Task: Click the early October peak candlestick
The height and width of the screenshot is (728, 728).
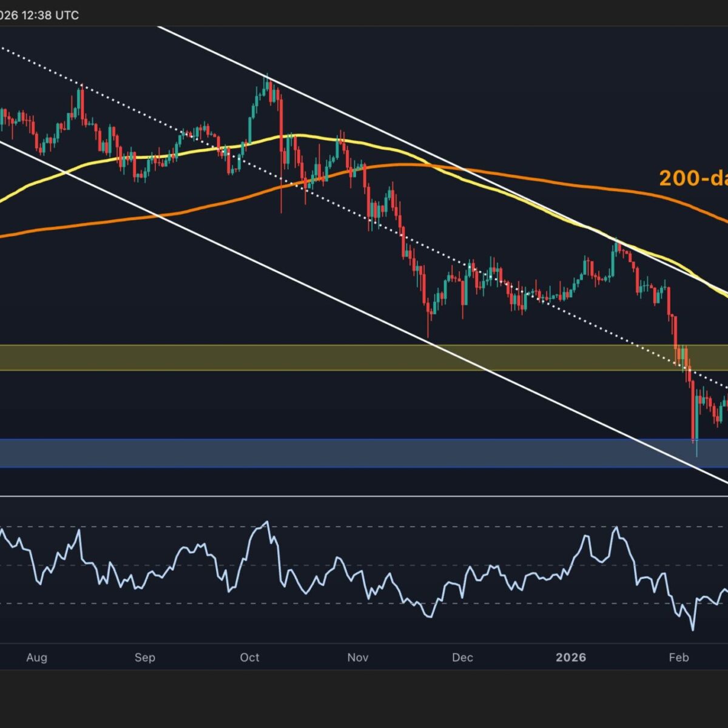Action: pos(266,85)
